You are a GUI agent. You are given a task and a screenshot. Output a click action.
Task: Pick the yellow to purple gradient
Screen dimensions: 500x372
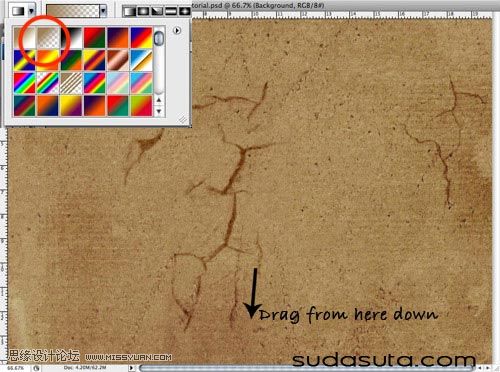pos(71,106)
